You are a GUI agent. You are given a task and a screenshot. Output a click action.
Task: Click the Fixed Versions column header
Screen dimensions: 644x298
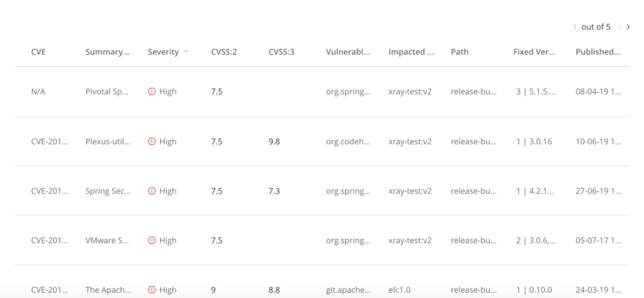(x=534, y=52)
